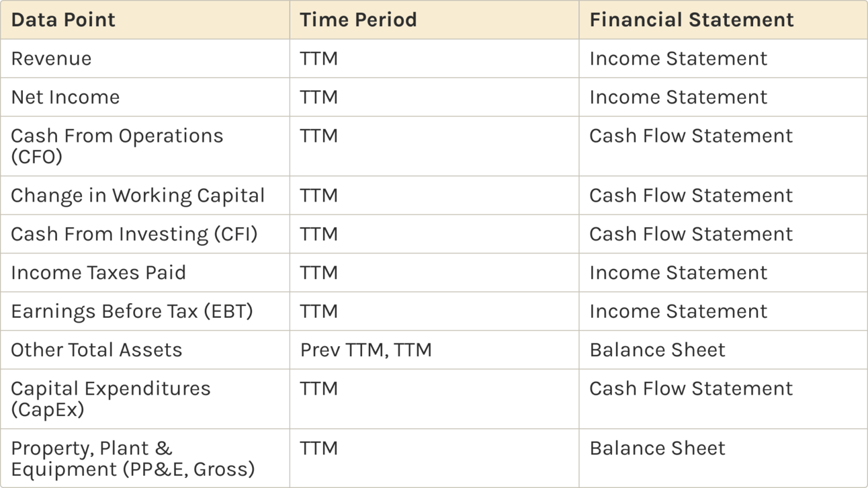The height and width of the screenshot is (488, 868).
Task: Click the Cash From Operations (CFO) cell
Action: pyautogui.click(x=145, y=146)
